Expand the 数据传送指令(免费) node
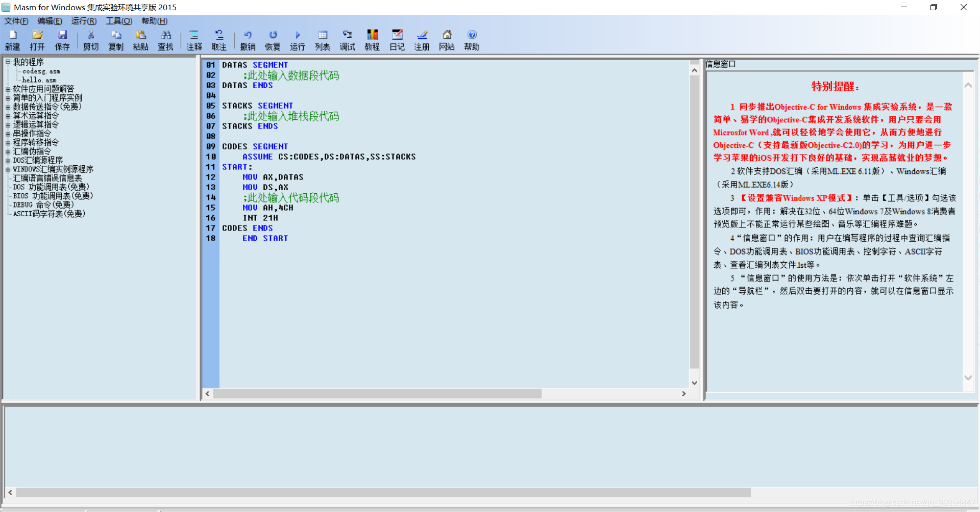This screenshot has height=512, width=980. pyautogui.click(x=8, y=107)
